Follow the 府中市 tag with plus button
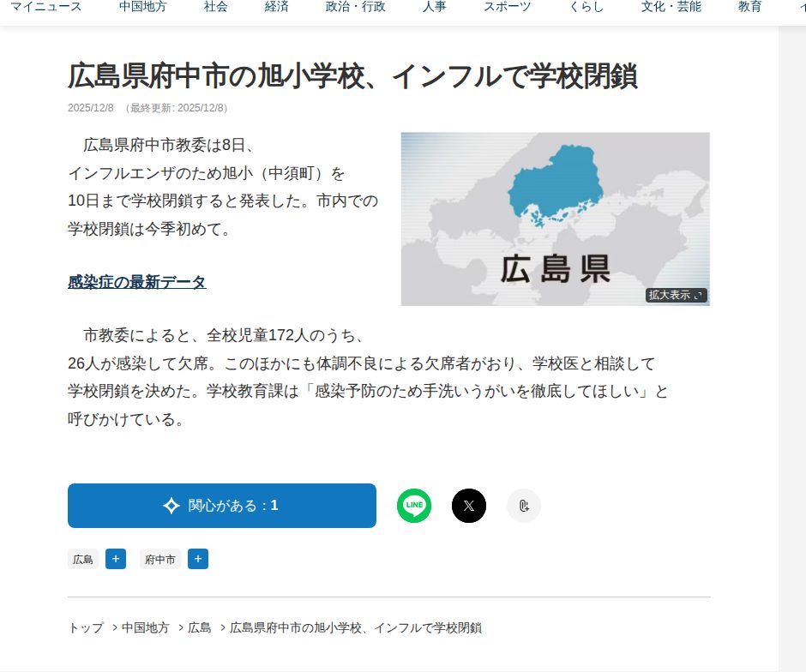 pyautogui.click(x=198, y=559)
